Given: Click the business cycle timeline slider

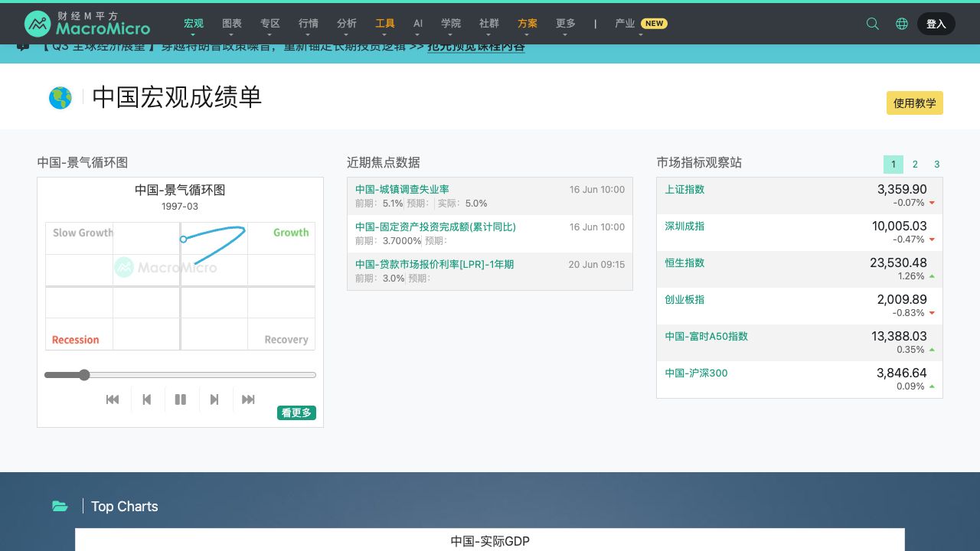Looking at the screenshot, I should (180, 375).
